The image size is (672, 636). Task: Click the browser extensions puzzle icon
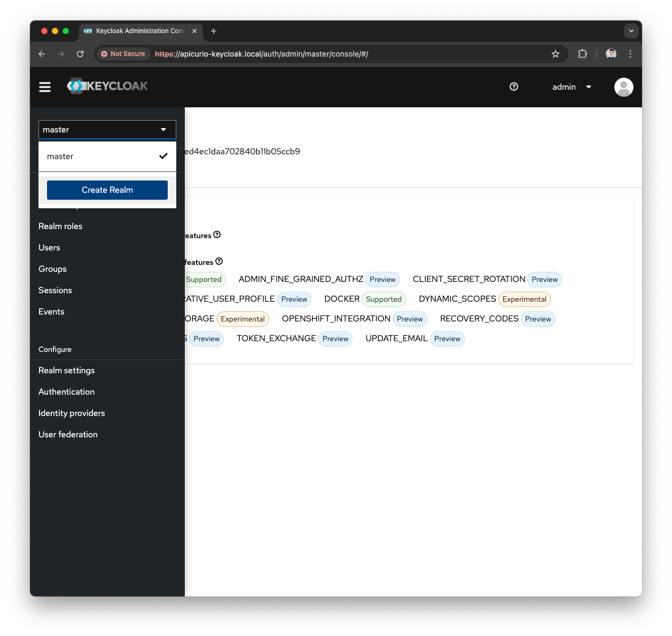pos(582,54)
